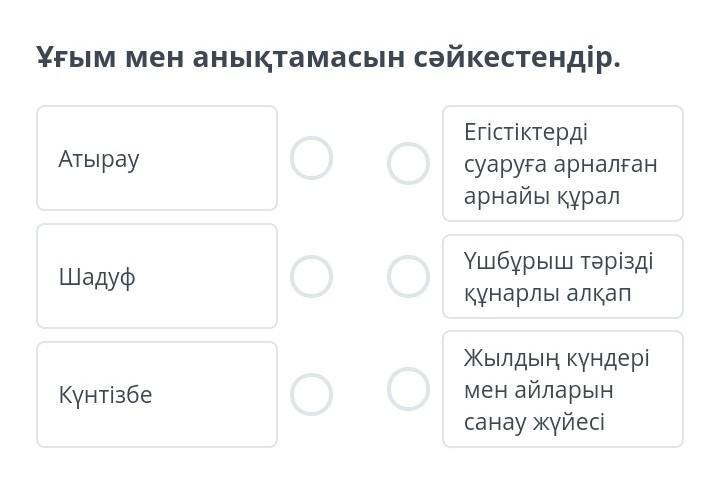Click the word 'Күнтізбе' text

tap(105, 395)
